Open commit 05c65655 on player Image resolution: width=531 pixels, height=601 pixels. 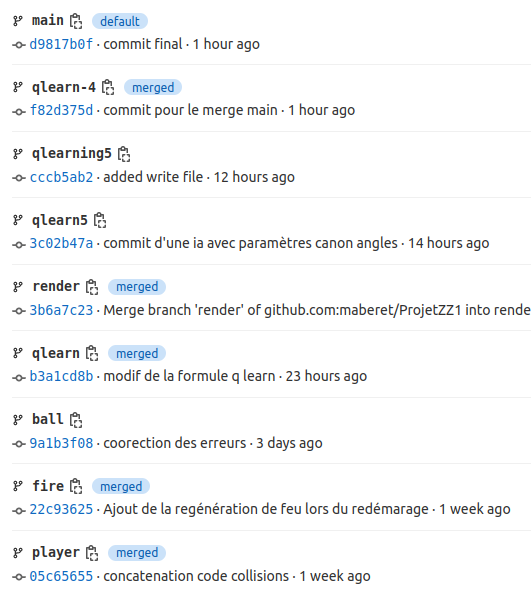pos(61,576)
